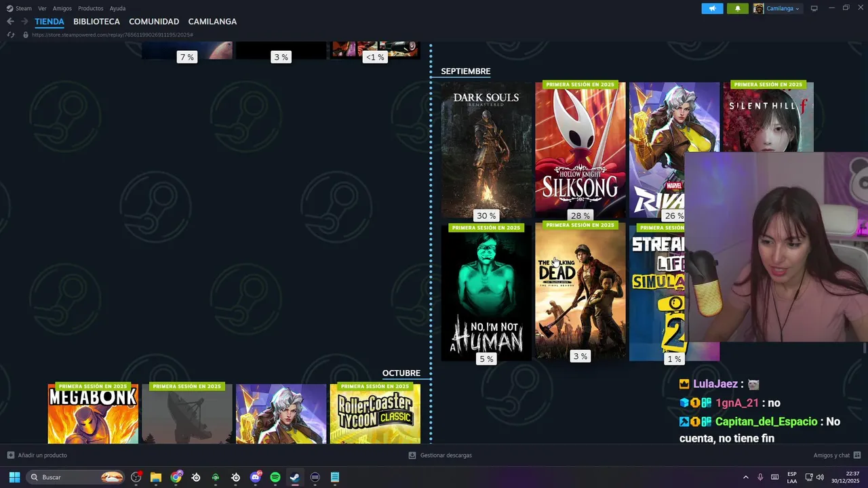Click the Camilanga profile avatar
Viewport: 868px width, 488px height.
coord(758,8)
